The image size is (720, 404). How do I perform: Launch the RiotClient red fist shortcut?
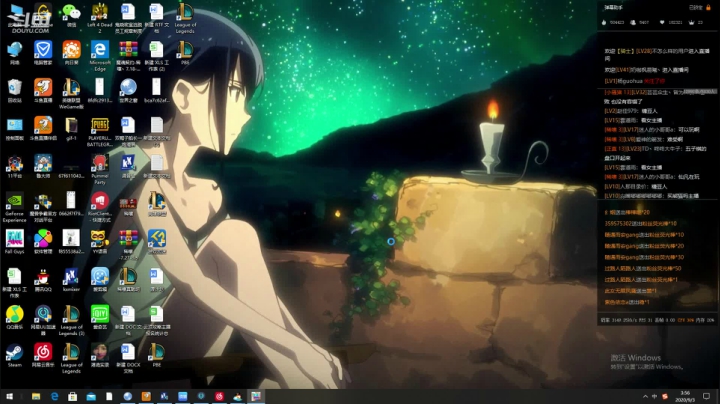tap(100, 208)
